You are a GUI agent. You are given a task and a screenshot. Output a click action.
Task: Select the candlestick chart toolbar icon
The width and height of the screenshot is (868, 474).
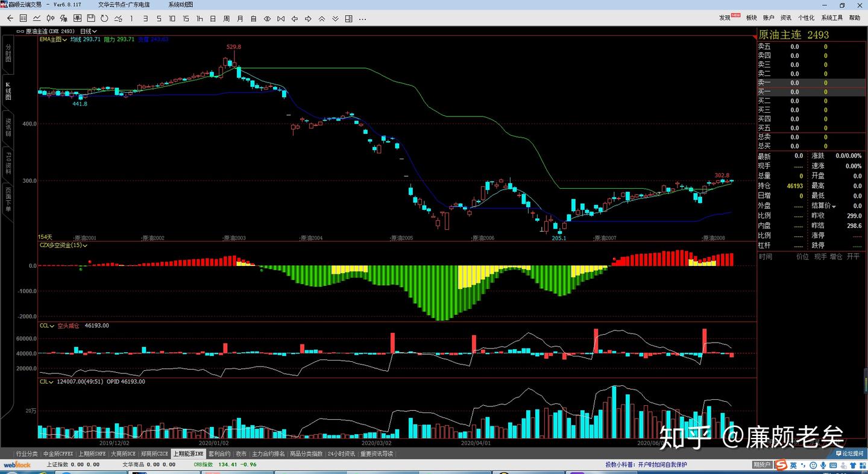pos(50,19)
